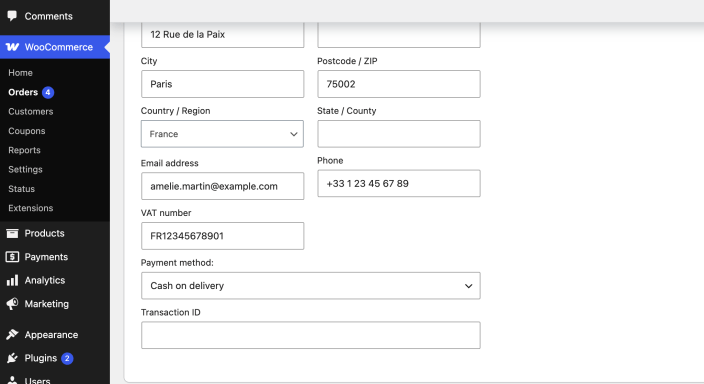Click the Plugins plug icon
Viewport: 704px width, 384px height.
tap(12, 358)
